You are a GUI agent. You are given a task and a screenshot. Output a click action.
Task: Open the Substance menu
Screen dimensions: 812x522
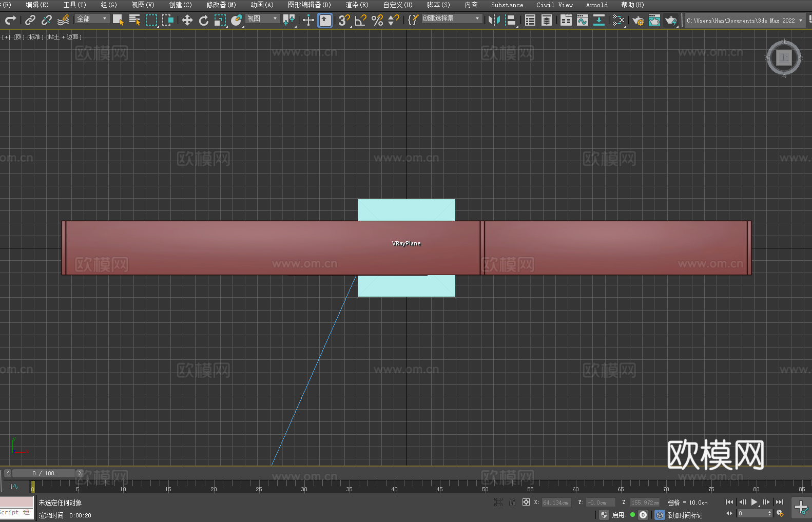click(507, 5)
